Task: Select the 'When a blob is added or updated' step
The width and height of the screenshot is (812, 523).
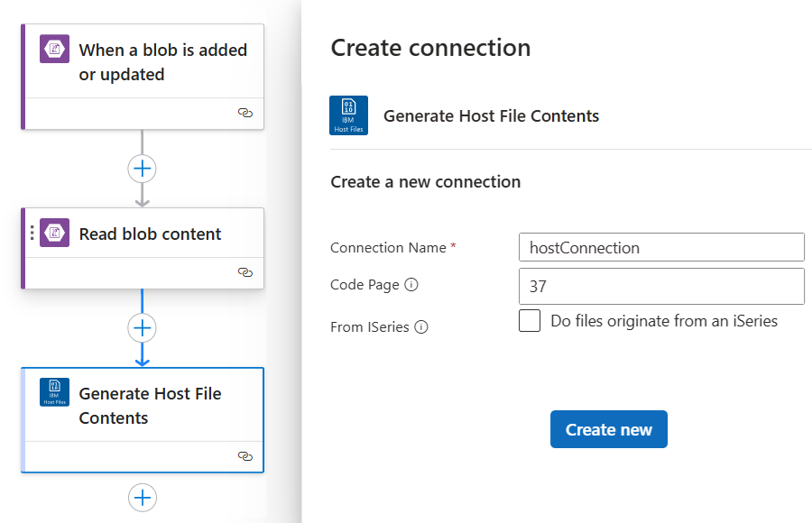Action: [162, 63]
